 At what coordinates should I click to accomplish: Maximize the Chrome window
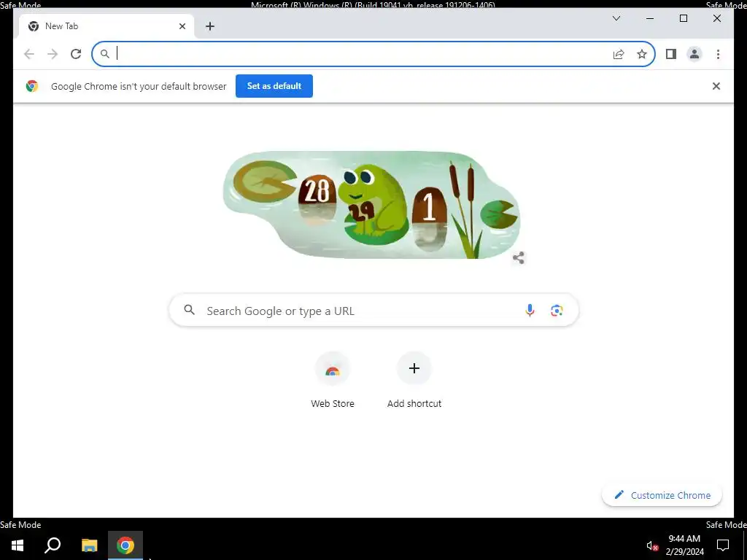pos(683,18)
